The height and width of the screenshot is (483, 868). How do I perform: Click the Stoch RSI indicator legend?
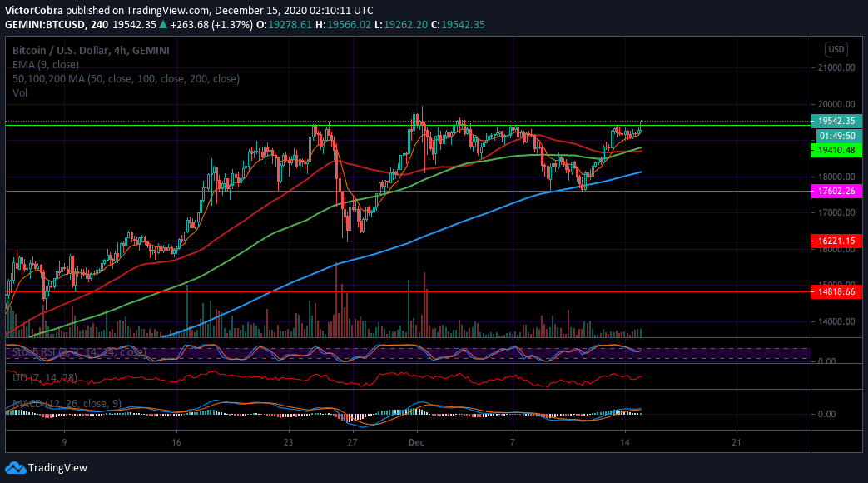tap(79, 351)
